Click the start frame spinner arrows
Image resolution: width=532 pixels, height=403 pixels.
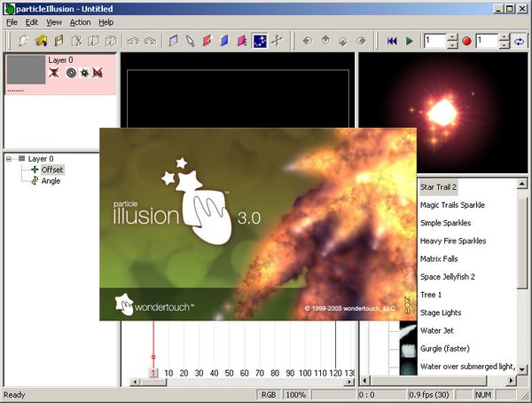tap(451, 41)
